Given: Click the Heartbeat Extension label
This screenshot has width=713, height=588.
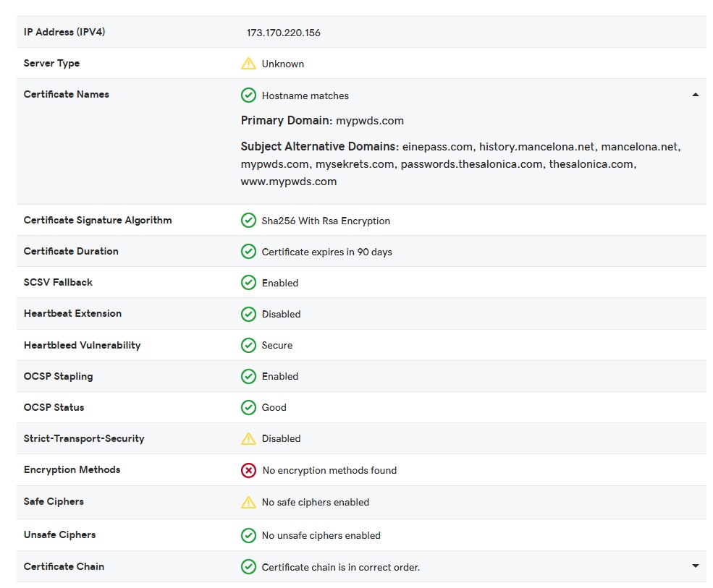Looking at the screenshot, I should pos(73,313).
